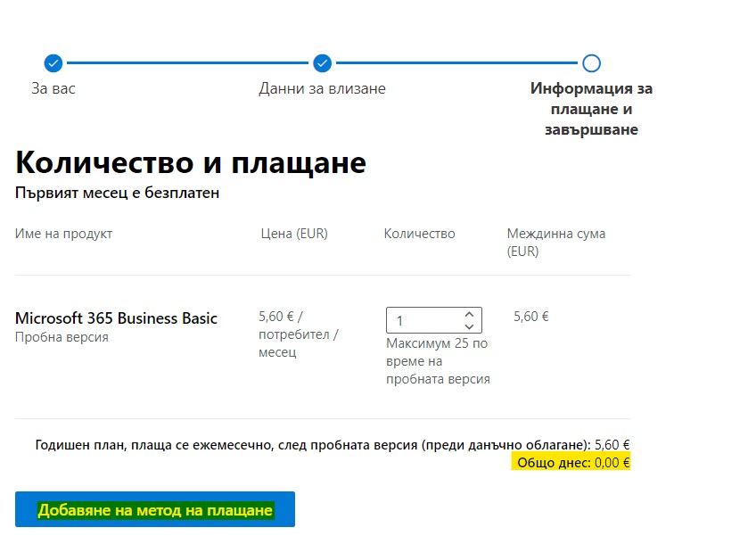Click the 'Количество и плащане' heading

(x=191, y=163)
